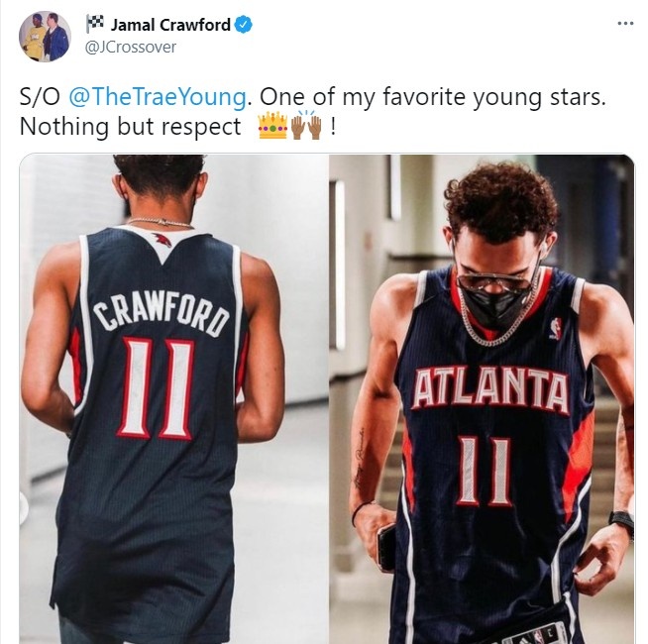Click the CRAWFORD lettering on the jersey back

point(161,313)
